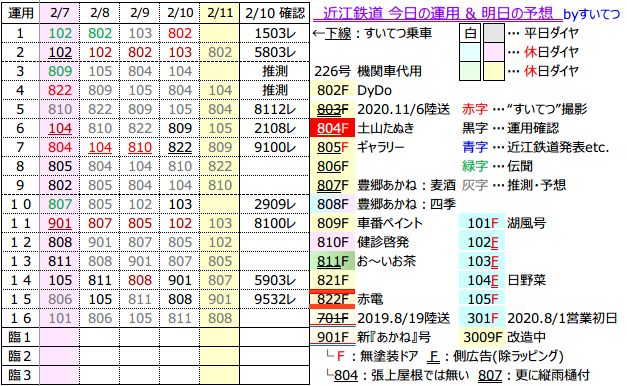Click the 8100レ confirmation cell
This screenshot has width=627, height=386.
(275, 223)
